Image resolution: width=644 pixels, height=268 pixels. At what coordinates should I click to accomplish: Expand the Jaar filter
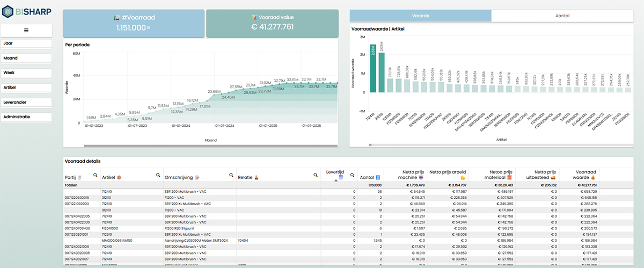tap(26, 43)
